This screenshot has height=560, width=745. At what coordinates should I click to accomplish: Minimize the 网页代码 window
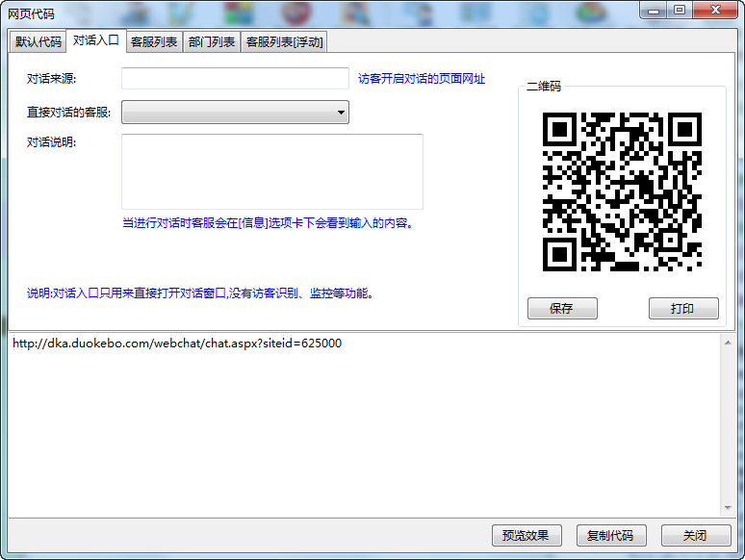[656, 10]
